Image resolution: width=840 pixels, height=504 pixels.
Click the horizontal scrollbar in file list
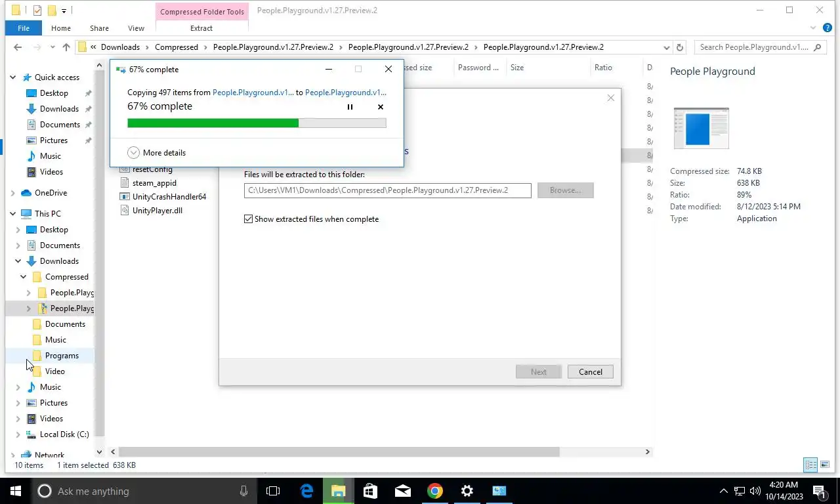pyautogui.click(x=339, y=452)
